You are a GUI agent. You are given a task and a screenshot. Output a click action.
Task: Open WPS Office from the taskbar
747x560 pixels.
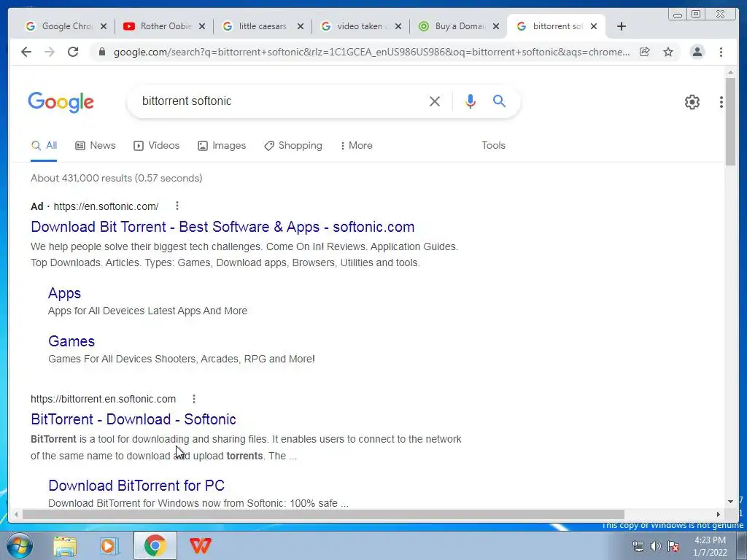pos(200,545)
